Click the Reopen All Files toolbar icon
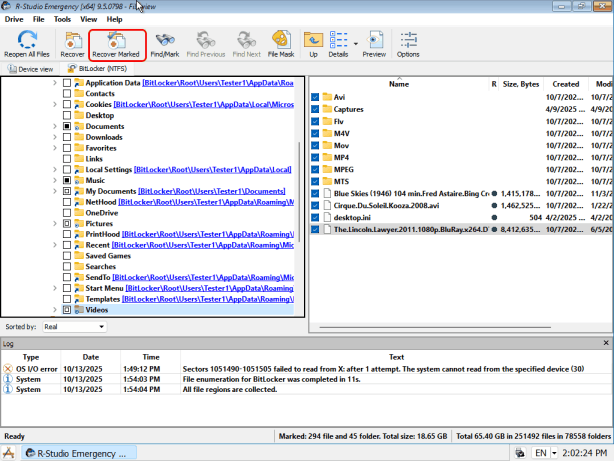The width and height of the screenshot is (614, 461). tap(27, 44)
